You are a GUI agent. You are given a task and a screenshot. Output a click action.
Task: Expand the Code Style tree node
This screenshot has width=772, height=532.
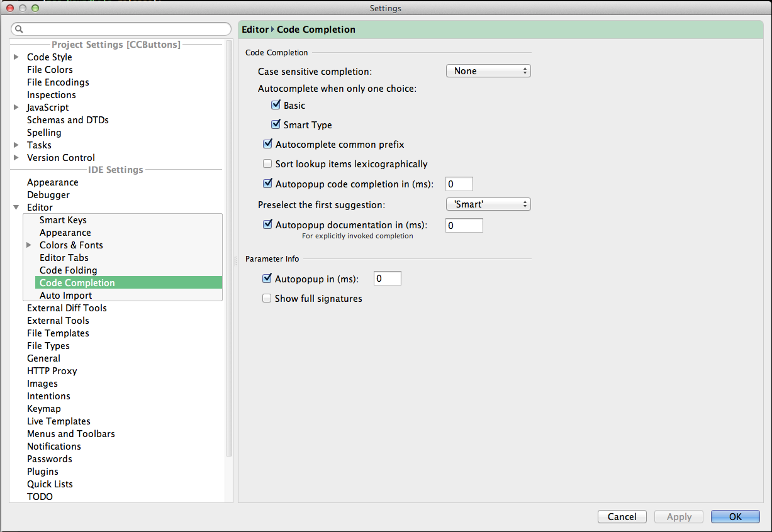click(x=16, y=57)
